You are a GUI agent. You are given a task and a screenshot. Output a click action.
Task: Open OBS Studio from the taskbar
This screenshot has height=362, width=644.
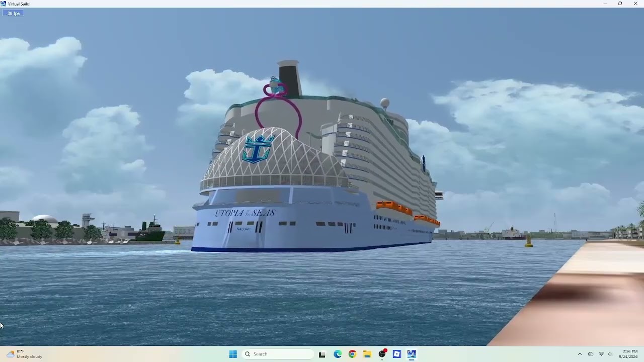coord(382,354)
